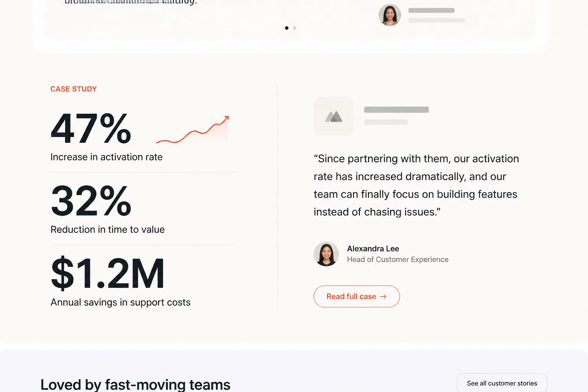Click the Read full case button
588x392 pixels.
pyautogui.click(x=356, y=296)
